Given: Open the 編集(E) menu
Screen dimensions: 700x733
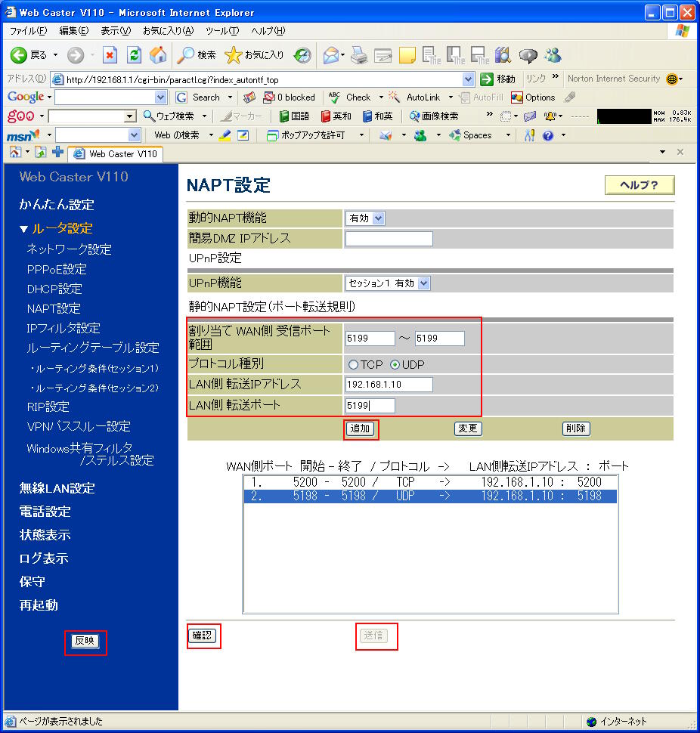Looking at the screenshot, I should click(74, 31).
